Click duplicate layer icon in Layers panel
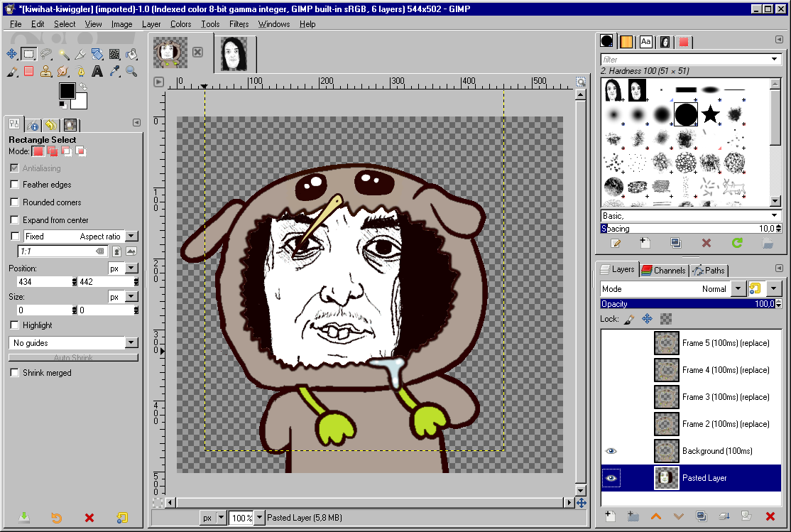791x532 pixels. [x=701, y=516]
